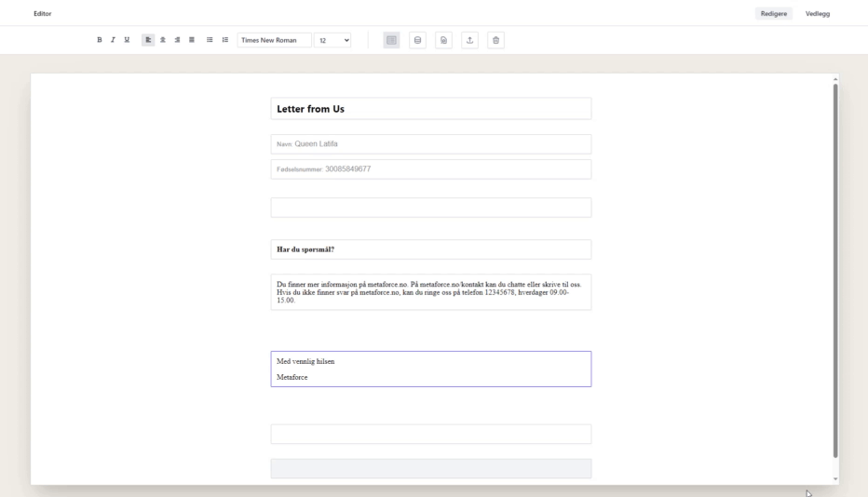Align text right

click(177, 40)
